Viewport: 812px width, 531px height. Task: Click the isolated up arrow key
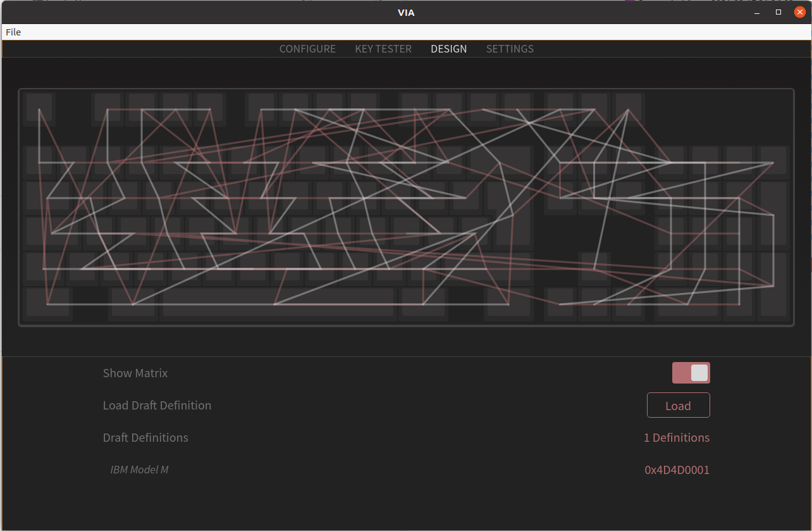(x=594, y=267)
